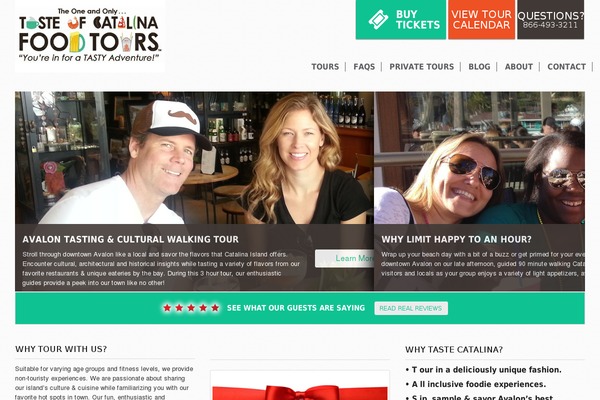The height and width of the screenshot is (400, 600).
Task: Open the Blog menu link
Action: click(x=479, y=67)
